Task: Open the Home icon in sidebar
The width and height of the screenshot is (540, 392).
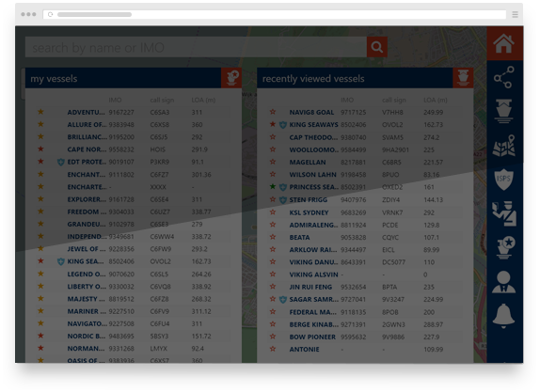Action: click(504, 43)
